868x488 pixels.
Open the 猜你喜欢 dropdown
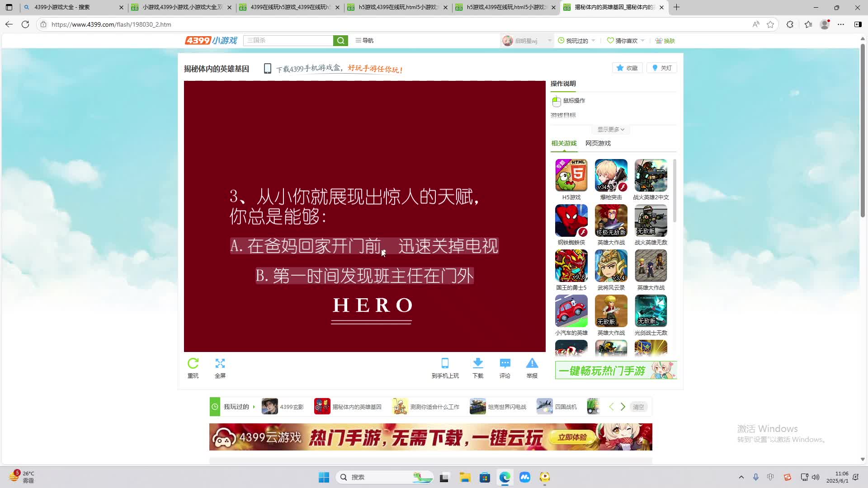pyautogui.click(x=626, y=41)
